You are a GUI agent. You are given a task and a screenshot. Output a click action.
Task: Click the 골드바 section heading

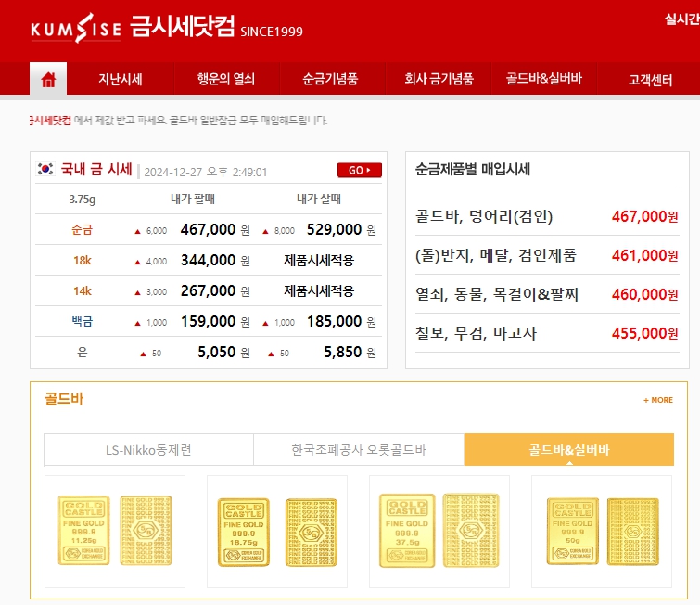(64, 399)
